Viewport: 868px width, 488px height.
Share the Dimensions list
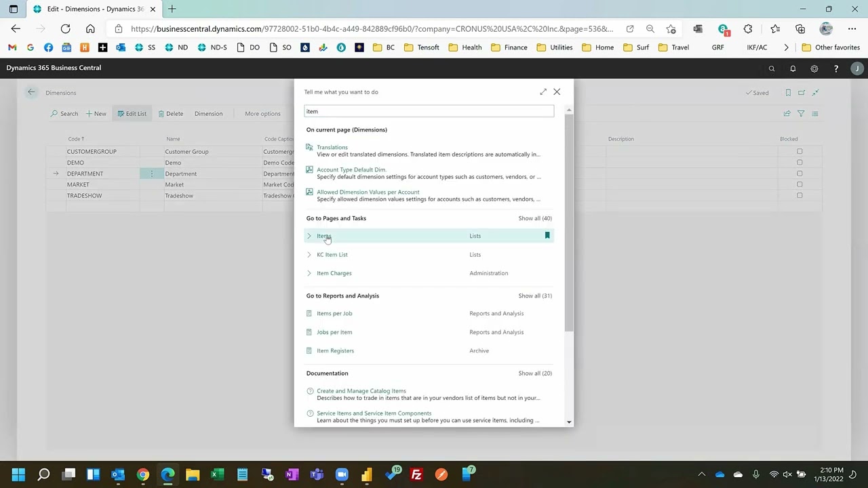787,114
